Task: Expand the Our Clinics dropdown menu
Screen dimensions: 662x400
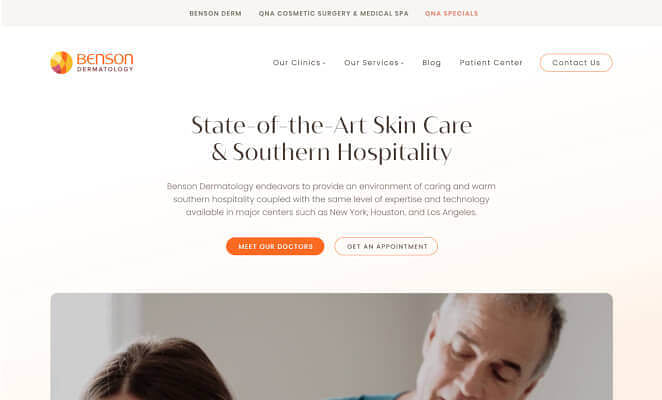Action: tap(299, 63)
